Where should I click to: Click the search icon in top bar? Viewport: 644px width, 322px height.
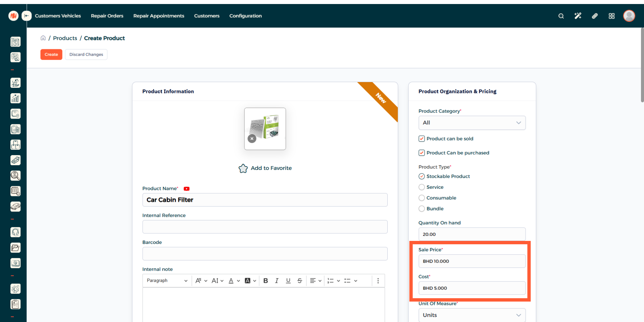pos(561,16)
